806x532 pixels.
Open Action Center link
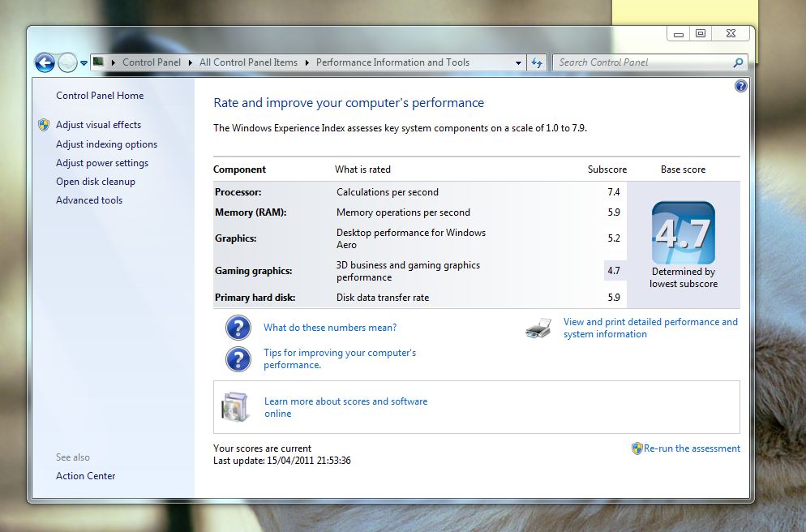85,476
